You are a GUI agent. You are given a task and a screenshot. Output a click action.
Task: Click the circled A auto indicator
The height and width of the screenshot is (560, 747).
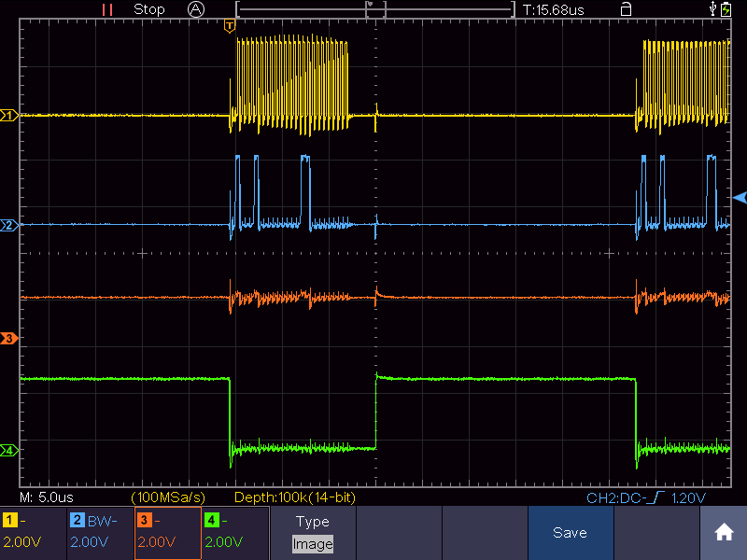196,9
